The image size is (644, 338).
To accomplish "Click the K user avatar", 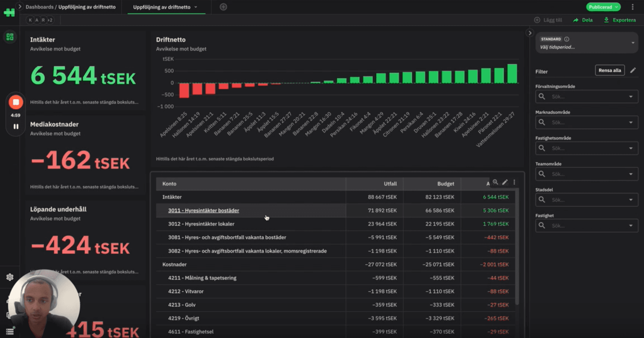I will [x=30, y=20].
